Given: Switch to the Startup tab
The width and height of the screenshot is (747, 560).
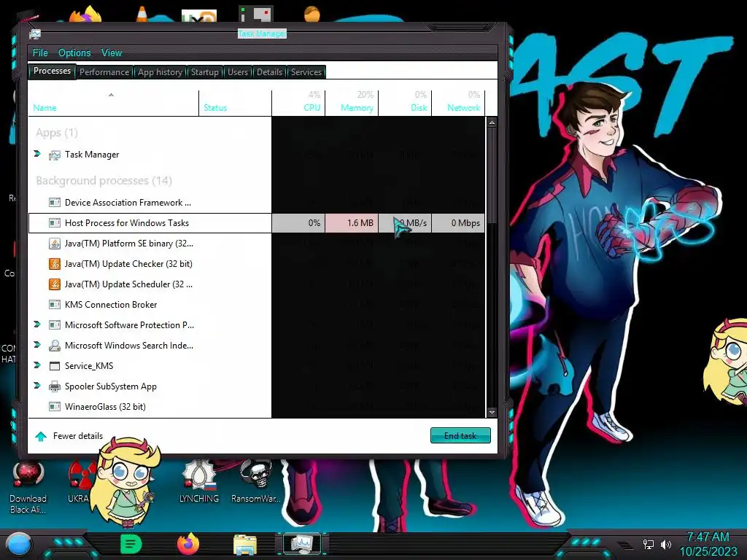Looking at the screenshot, I should [x=205, y=72].
